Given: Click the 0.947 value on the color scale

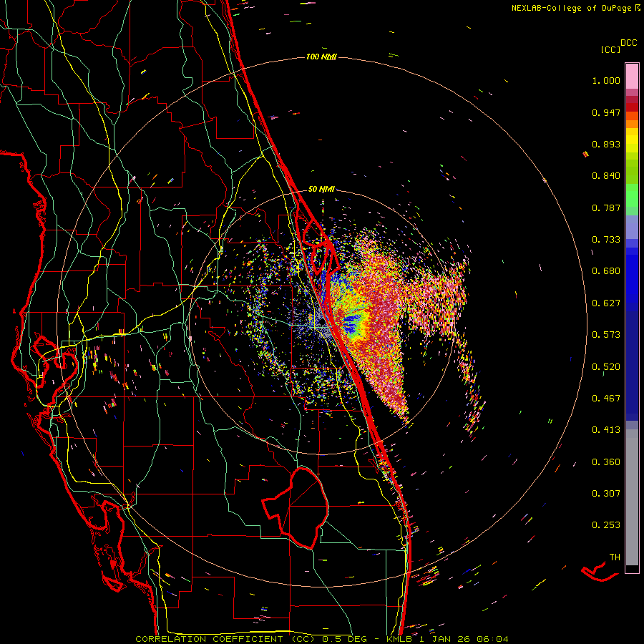Looking at the screenshot, I should tap(606, 112).
